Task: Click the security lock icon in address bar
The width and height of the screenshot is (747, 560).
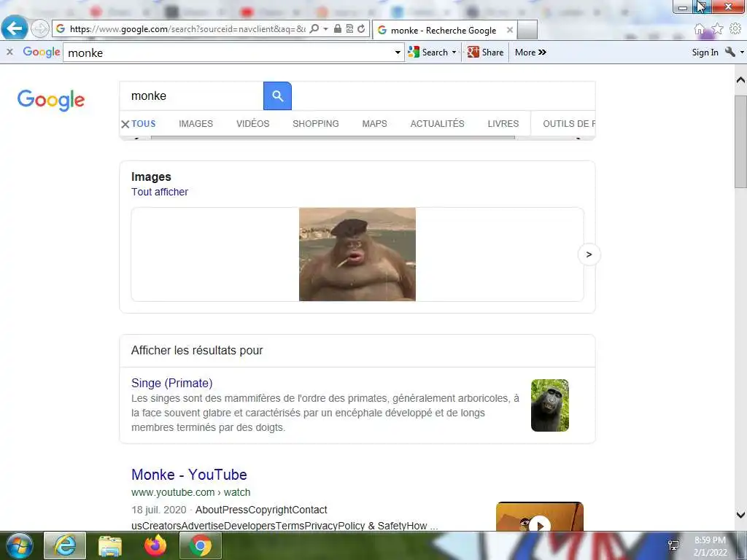Action: click(x=337, y=28)
